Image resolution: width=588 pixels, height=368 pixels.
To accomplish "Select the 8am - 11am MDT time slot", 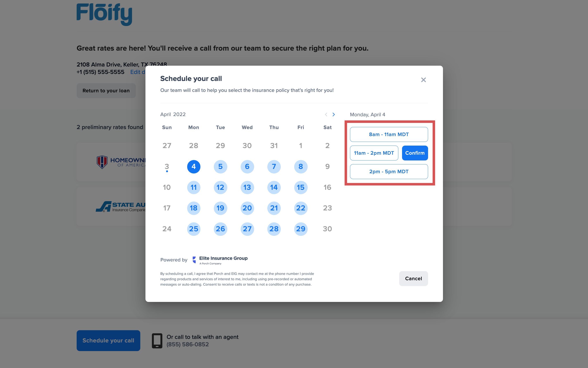I will [389, 134].
